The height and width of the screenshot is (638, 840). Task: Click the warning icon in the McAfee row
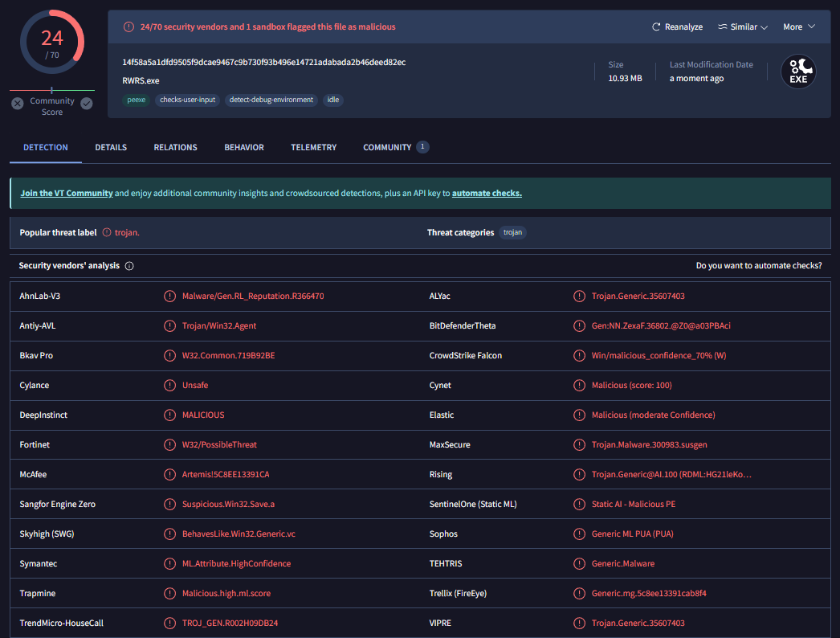point(169,474)
